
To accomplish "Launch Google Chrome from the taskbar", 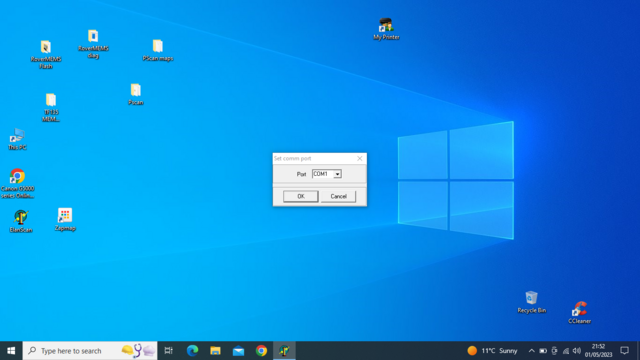I will (262, 351).
